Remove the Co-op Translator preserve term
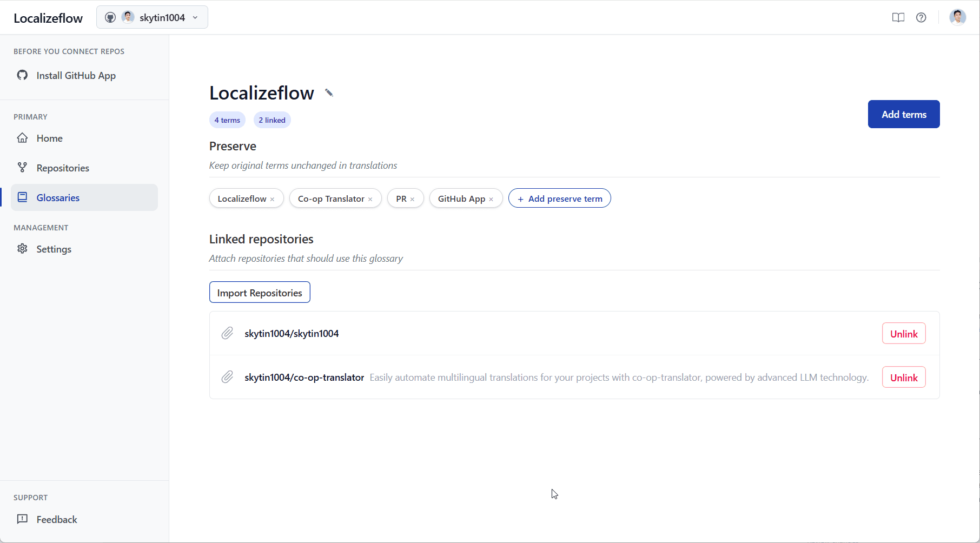 (x=370, y=200)
